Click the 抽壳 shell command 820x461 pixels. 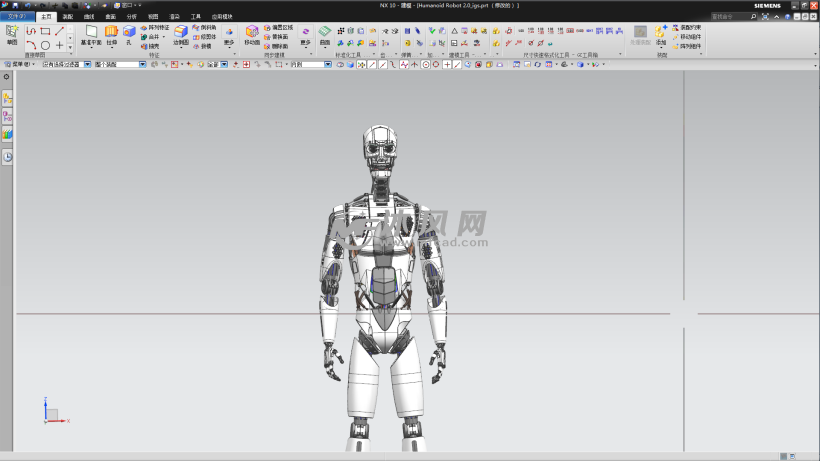150,47
